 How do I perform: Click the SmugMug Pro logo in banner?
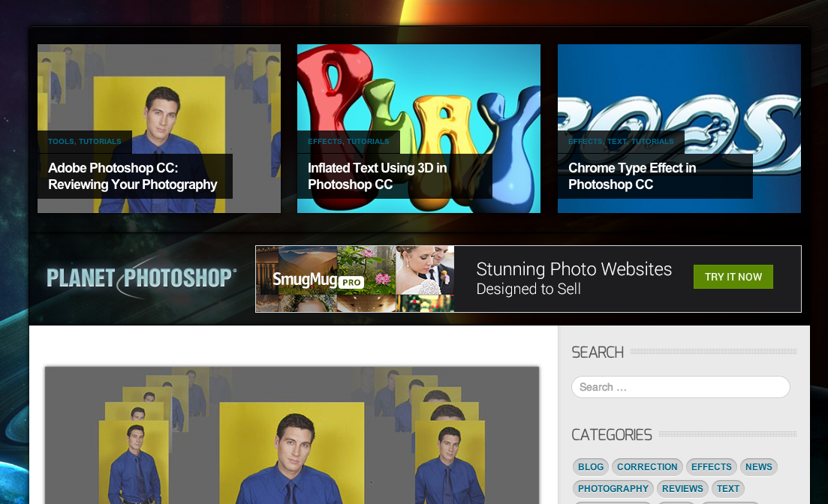tap(318, 280)
